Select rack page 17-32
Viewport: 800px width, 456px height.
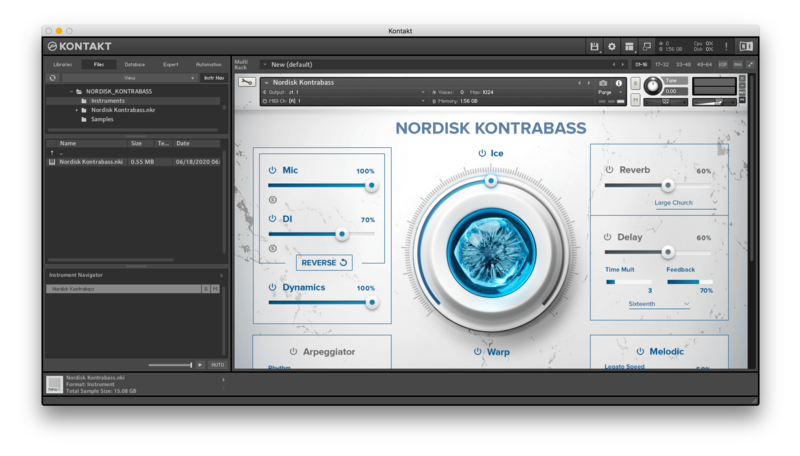662,65
